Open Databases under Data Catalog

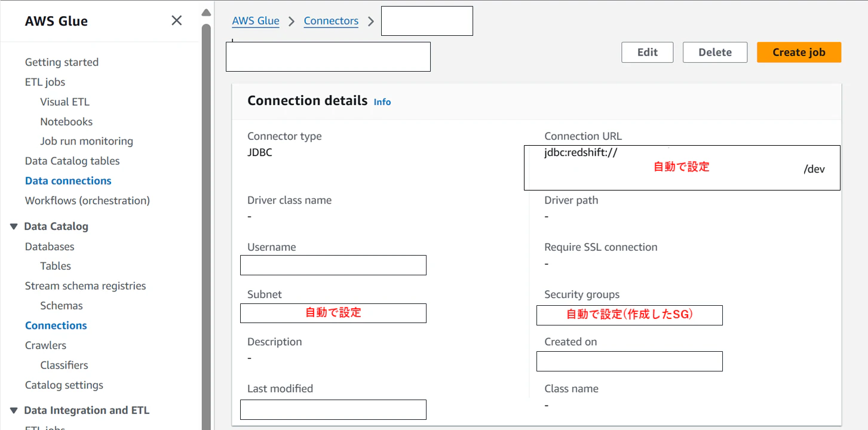(x=50, y=246)
